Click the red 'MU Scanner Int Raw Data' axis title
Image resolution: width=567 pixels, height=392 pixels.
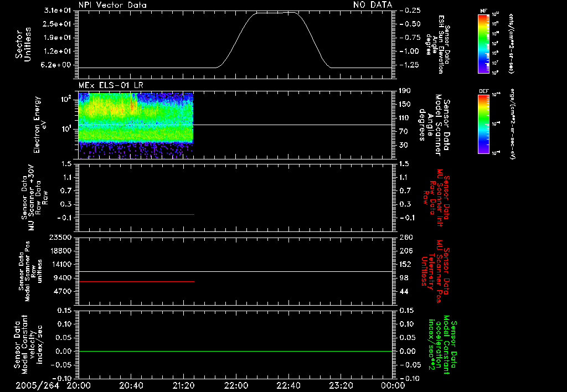(436, 198)
